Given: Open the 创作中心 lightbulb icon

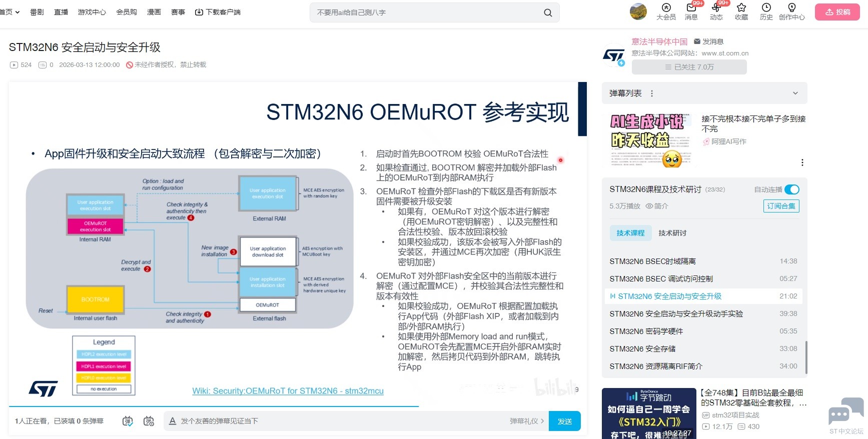Looking at the screenshot, I should coord(791,7).
